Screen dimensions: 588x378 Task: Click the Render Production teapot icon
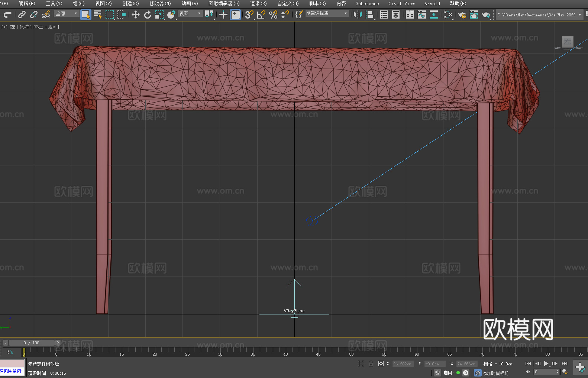486,14
